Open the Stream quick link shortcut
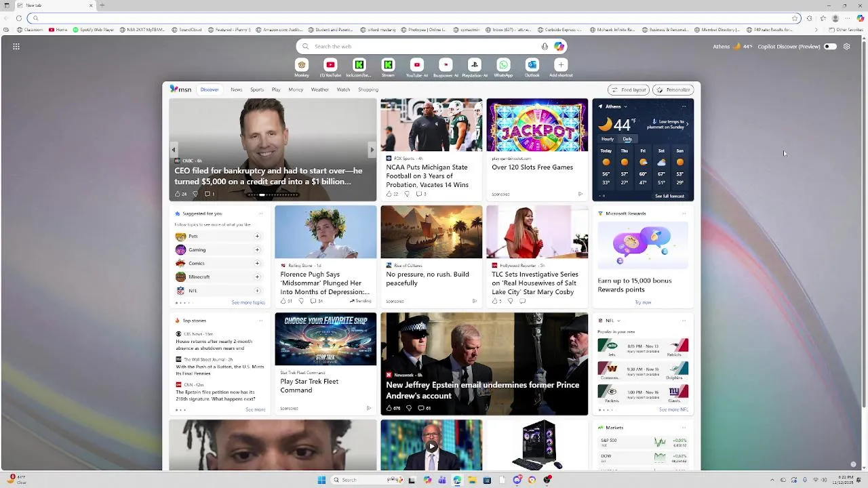The image size is (868, 488). pyautogui.click(x=388, y=65)
